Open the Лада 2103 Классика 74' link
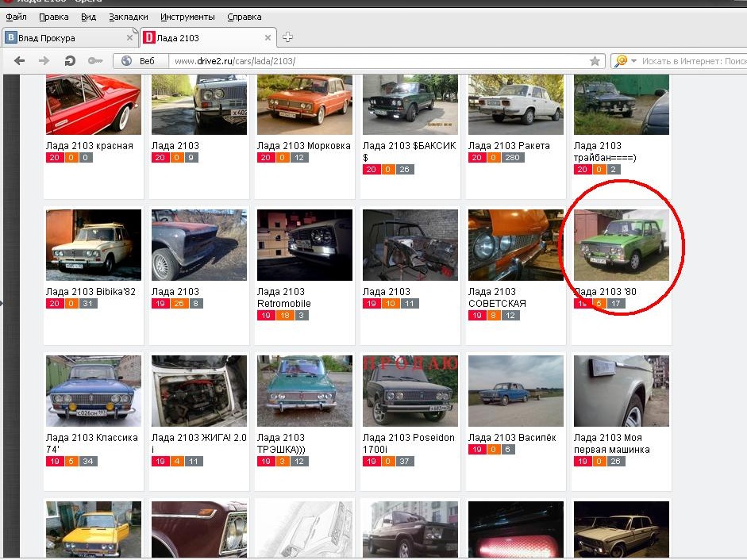The width and height of the screenshot is (747, 560). click(x=92, y=443)
